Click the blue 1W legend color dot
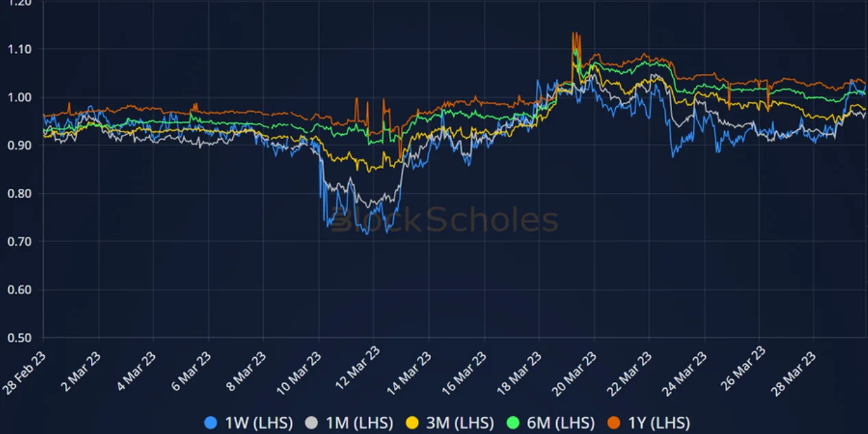 [212, 422]
